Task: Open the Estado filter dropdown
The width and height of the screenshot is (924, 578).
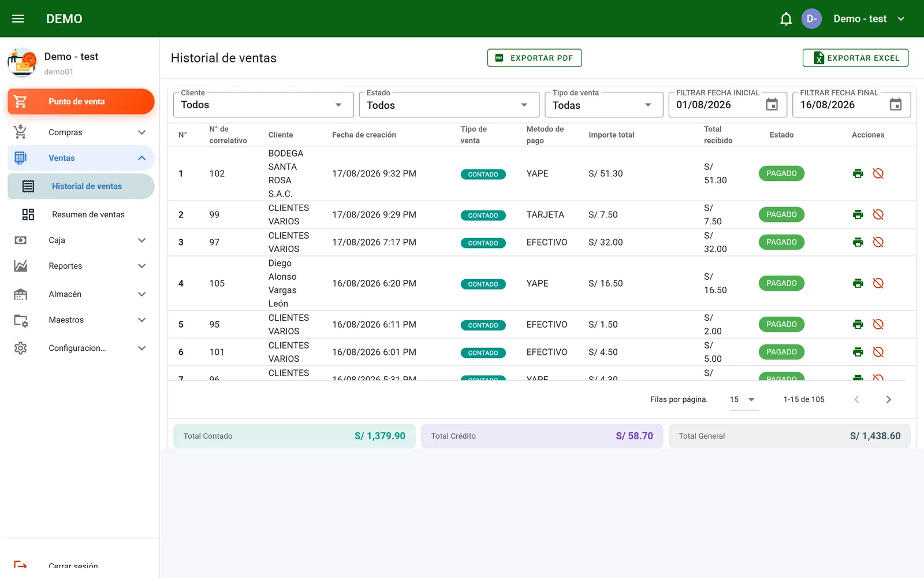Action: (449, 105)
